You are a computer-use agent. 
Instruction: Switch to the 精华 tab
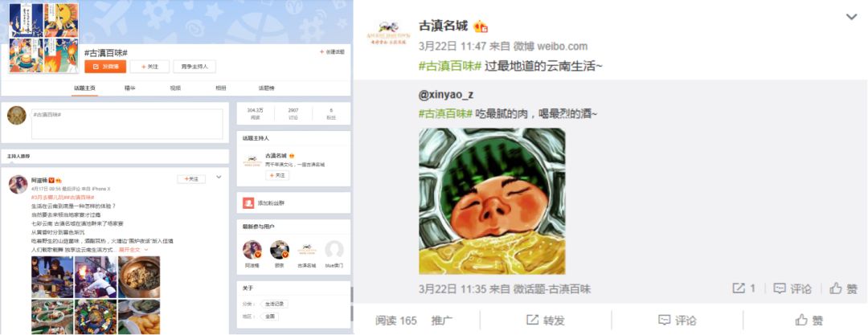click(x=130, y=88)
